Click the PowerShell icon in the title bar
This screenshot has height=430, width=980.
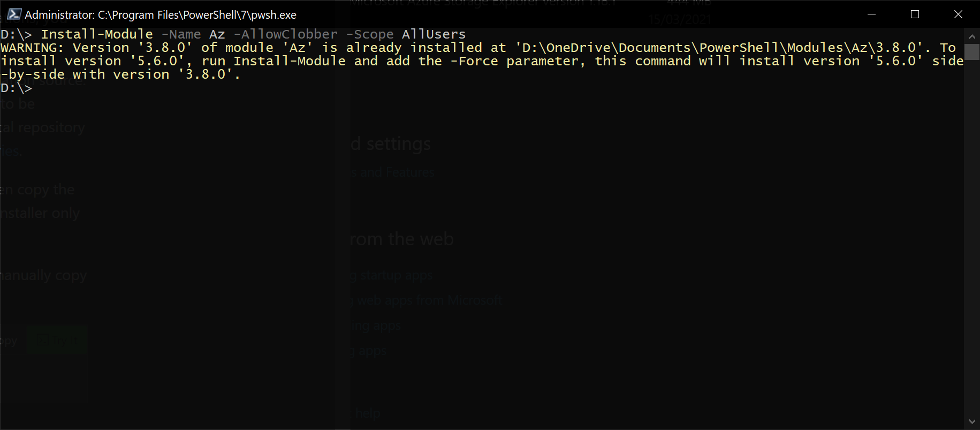14,14
